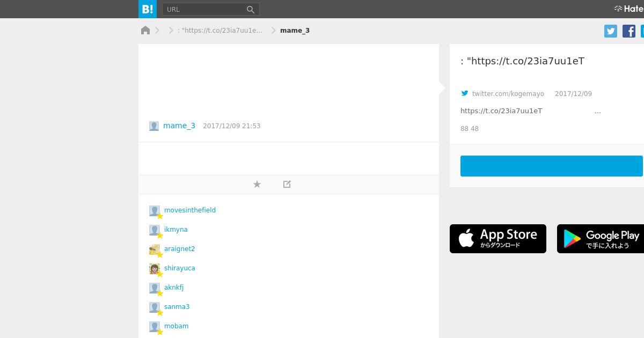Open the ikmyna user link
This screenshot has height=338, width=644.
pyautogui.click(x=176, y=230)
